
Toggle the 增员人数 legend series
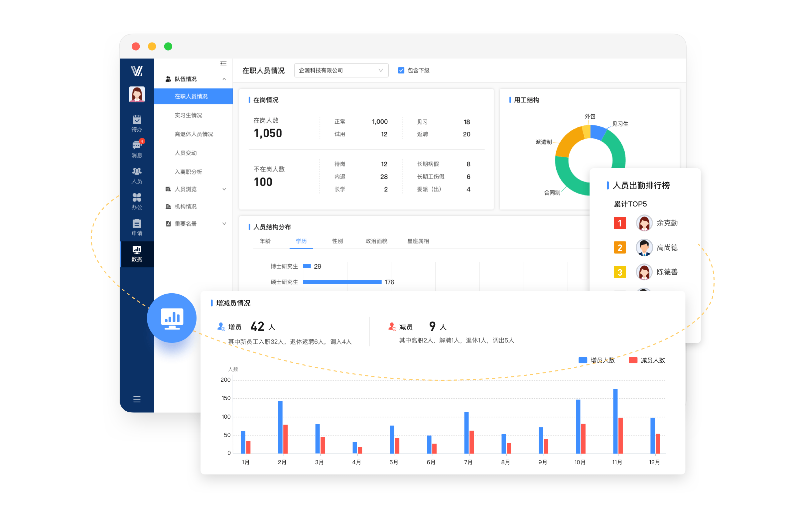pos(597,360)
